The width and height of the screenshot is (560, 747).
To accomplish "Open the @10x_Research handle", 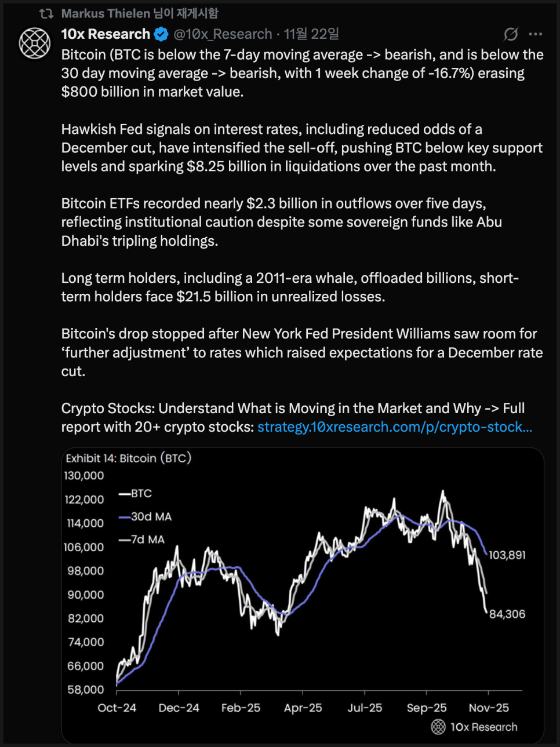I will point(223,34).
